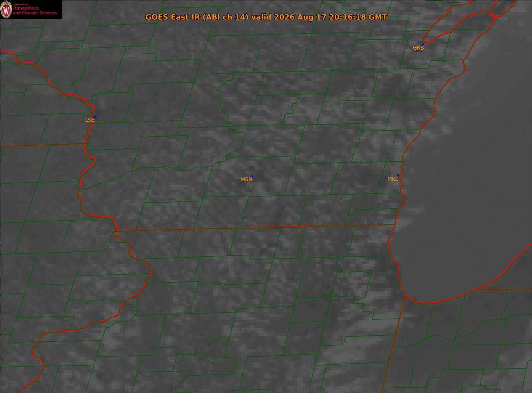The image size is (532, 393).
Task: Click the blue station dot for LSE
Action: tap(95, 117)
